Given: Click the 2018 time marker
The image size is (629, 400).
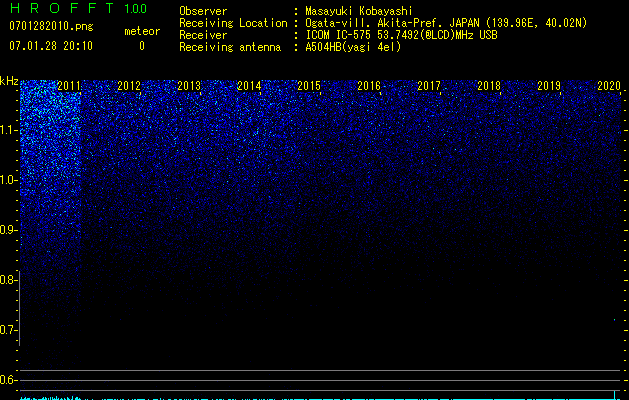Looking at the screenshot, I should click(489, 86).
